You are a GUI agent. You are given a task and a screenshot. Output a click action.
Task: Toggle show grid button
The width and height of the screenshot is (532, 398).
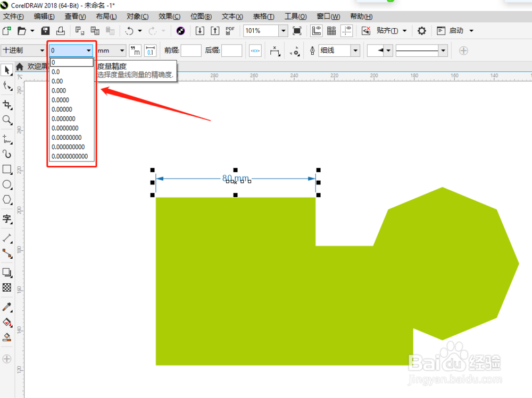point(331,31)
